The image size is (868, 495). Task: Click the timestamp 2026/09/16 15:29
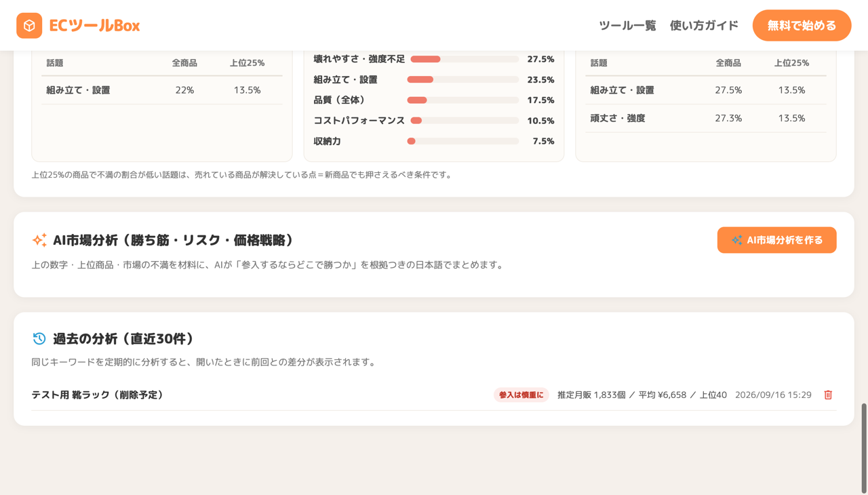(x=773, y=395)
